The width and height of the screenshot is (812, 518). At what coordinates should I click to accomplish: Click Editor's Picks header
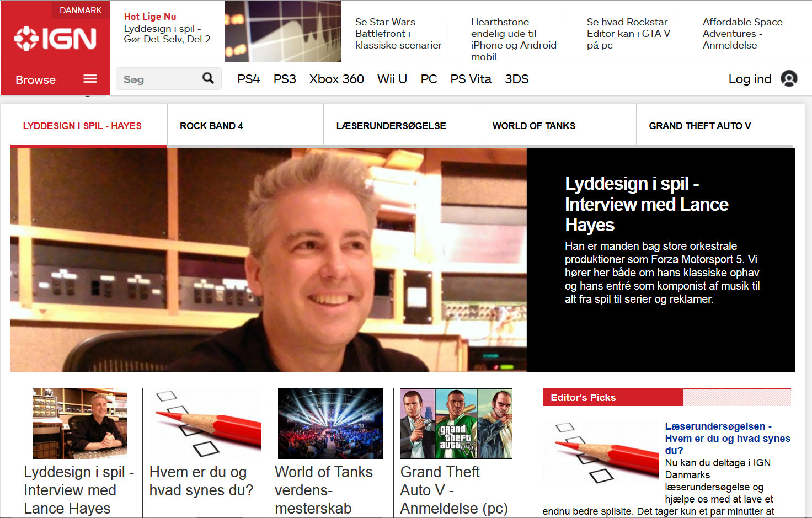pos(583,397)
